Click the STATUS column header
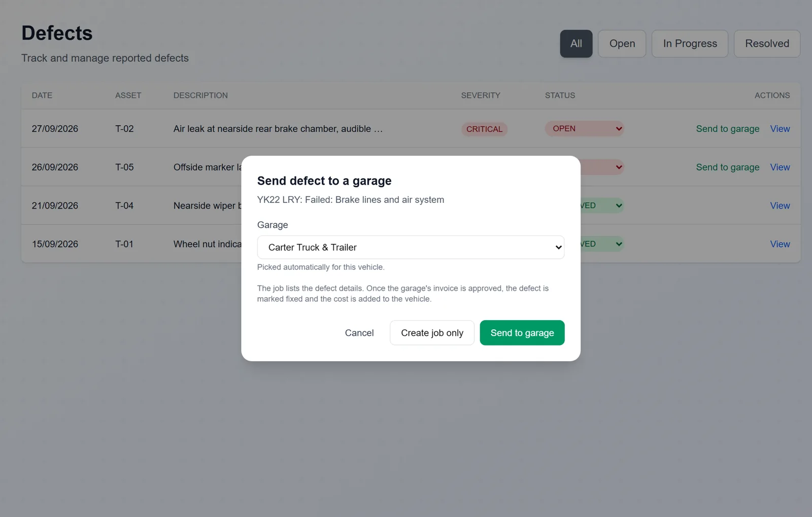Screen dimensions: 812x517 click(560, 95)
